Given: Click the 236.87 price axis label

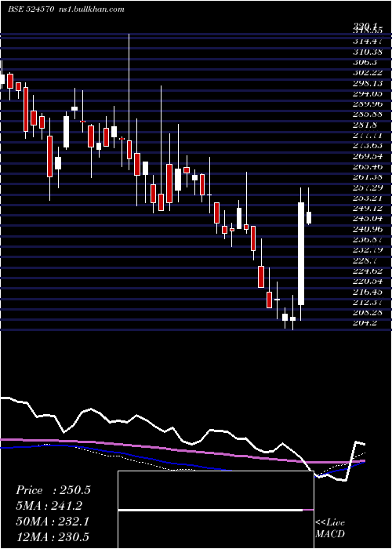Looking at the screenshot, I should [367, 240].
